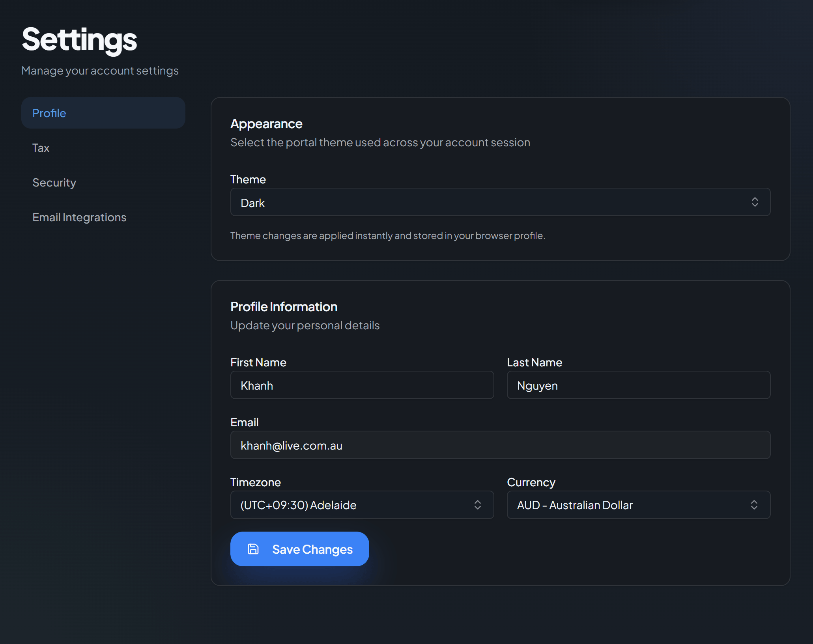Open the Security settings section

pos(54,182)
